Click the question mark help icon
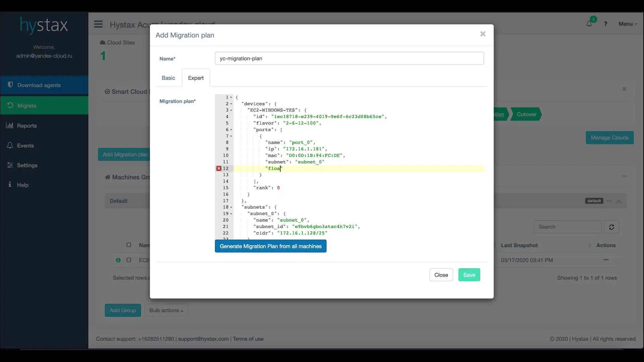Screen dimensions: 644x362 tap(605, 24)
